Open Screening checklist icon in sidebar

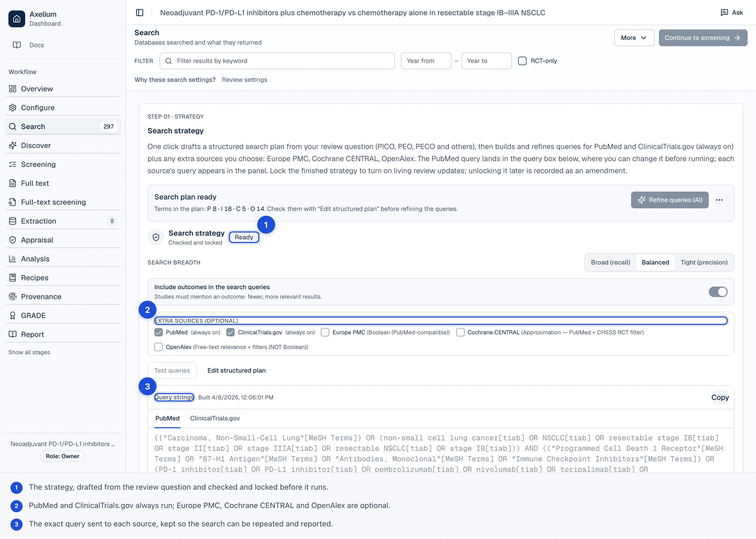(13, 164)
